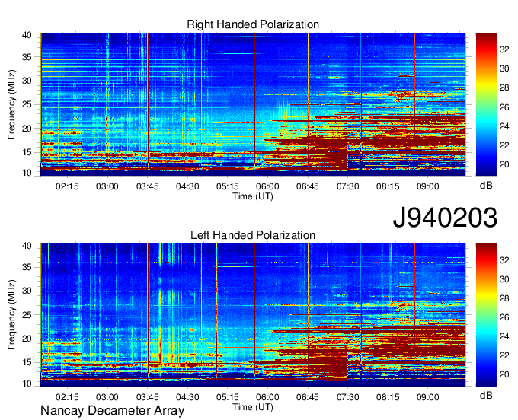518x420 pixels.
Task: Click "Time (UT)" label under Left Handed plot
Action: coord(253,407)
